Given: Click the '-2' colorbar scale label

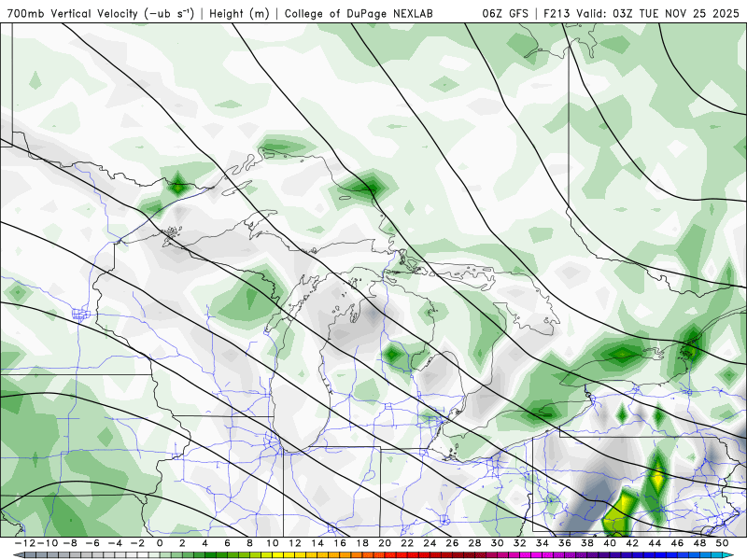Looking at the screenshot, I should [x=137, y=543].
